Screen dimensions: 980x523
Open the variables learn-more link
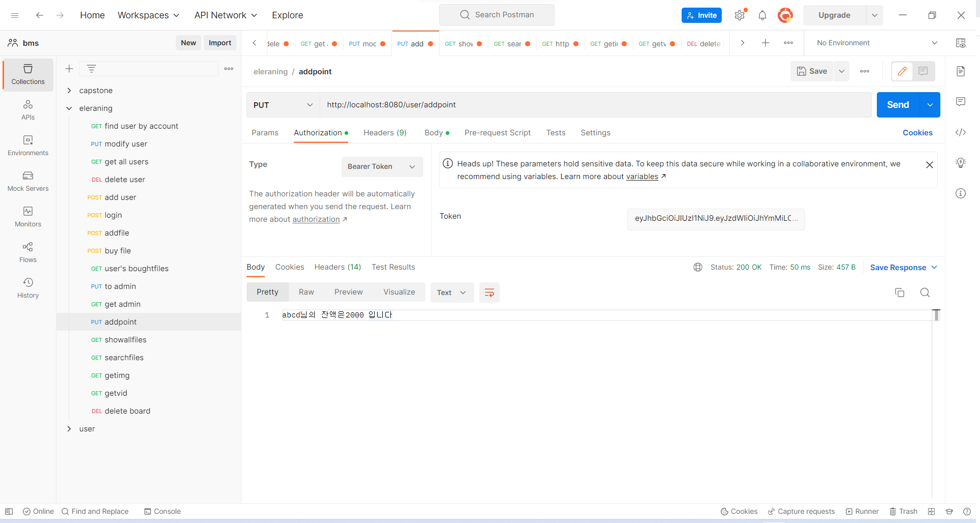pos(642,177)
